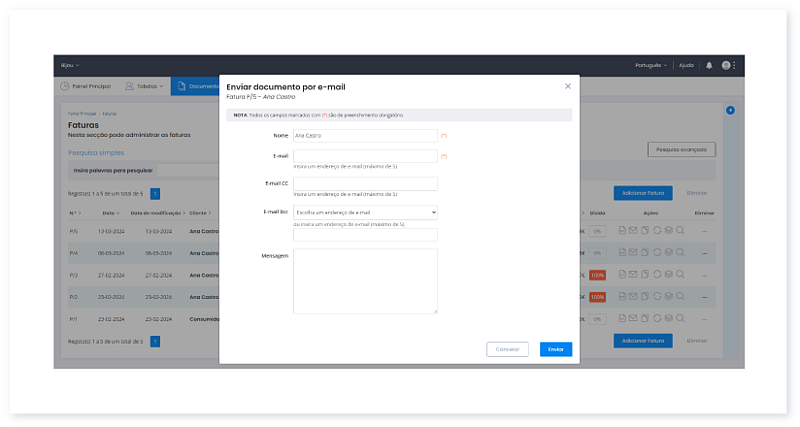Image resolution: width=800 pixels, height=427 pixels.
Task: Open notifications bell in top bar
Action: (709, 65)
